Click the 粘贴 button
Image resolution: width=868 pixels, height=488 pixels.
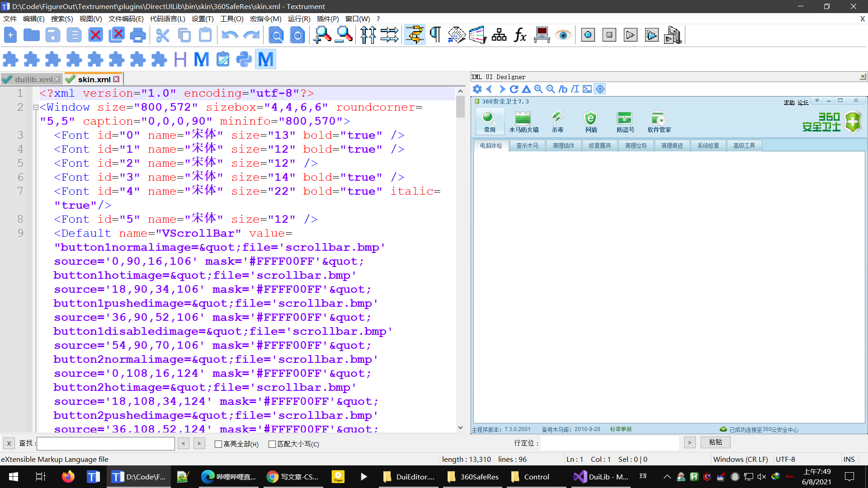(x=715, y=442)
